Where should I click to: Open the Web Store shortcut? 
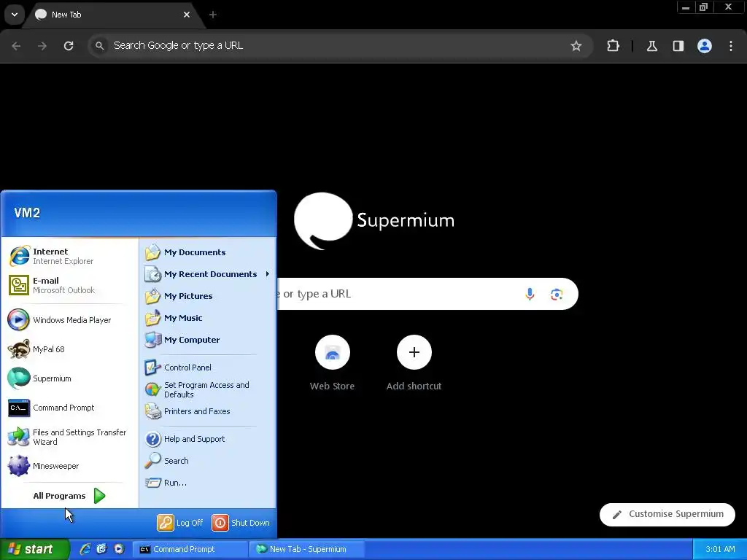coord(332,363)
